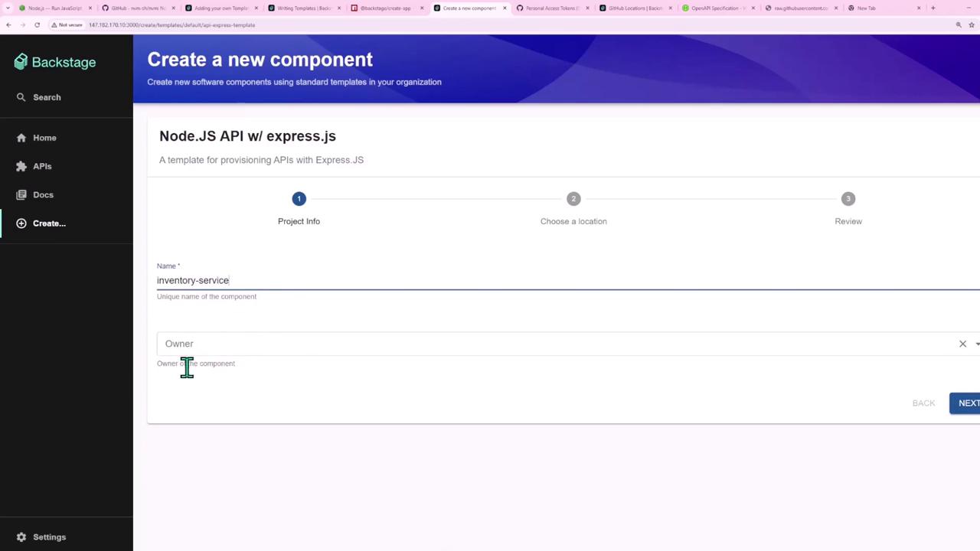Click the NEXT button
This screenshot has width=980, height=551.
pos(966,403)
